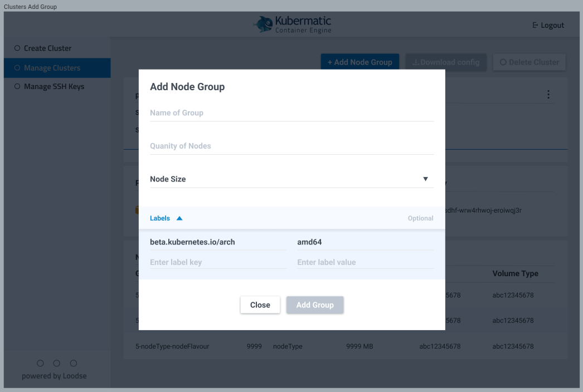Open Manage SSH Keys in the sidebar
This screenshot has height=392, width=583.
(57, 86)
